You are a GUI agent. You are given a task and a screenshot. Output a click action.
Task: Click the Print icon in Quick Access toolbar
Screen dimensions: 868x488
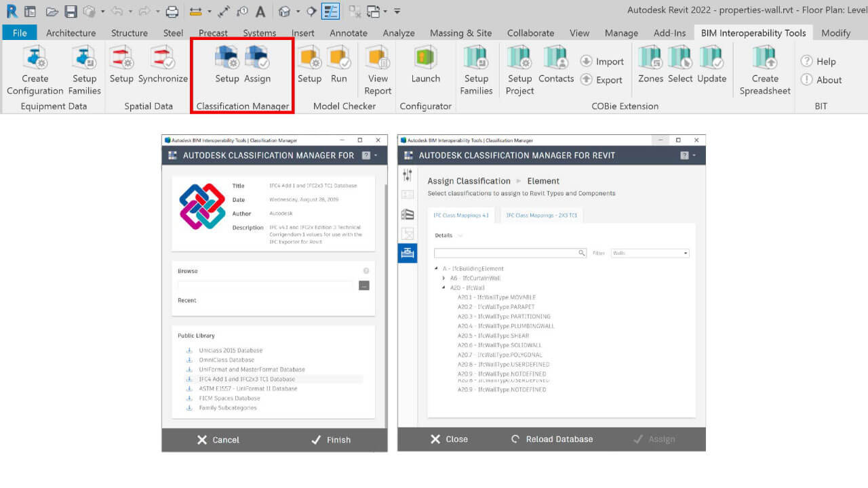(172, 12)
